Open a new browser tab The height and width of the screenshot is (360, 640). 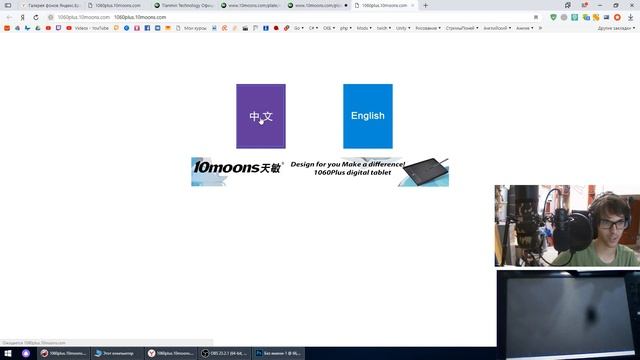425,5
